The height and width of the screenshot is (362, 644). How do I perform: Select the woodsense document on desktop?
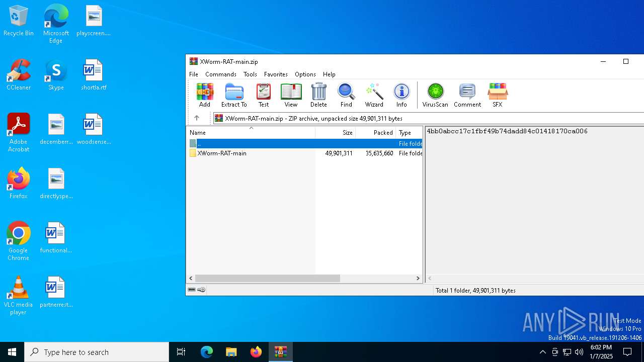tap(94, 130)
